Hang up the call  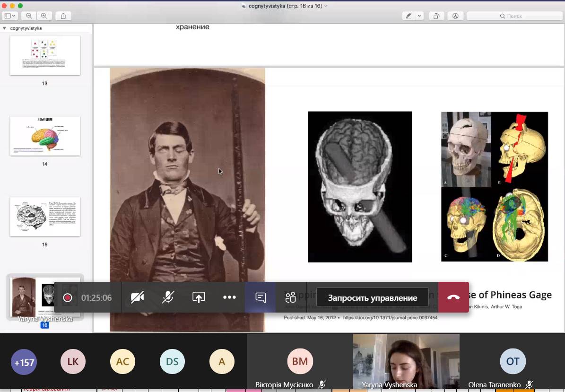(453, 297)
